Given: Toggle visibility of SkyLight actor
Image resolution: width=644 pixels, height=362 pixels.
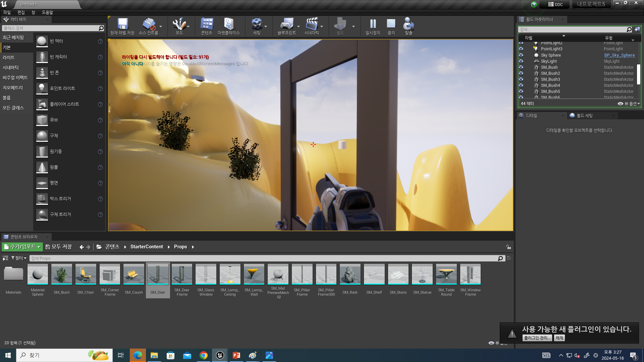Looking at the screenshot, I should tap(521, 61).
